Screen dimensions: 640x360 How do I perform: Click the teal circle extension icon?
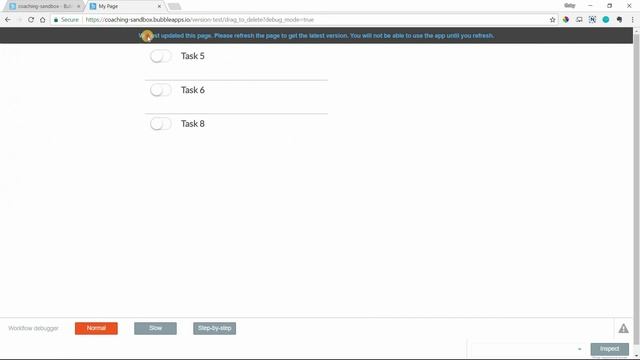(606, 20)
